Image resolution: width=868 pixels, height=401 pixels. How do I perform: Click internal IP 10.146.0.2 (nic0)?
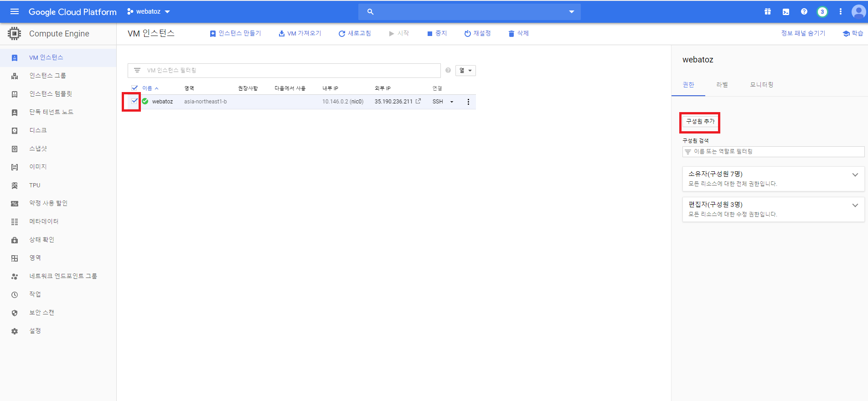click(x=343, y=102)
